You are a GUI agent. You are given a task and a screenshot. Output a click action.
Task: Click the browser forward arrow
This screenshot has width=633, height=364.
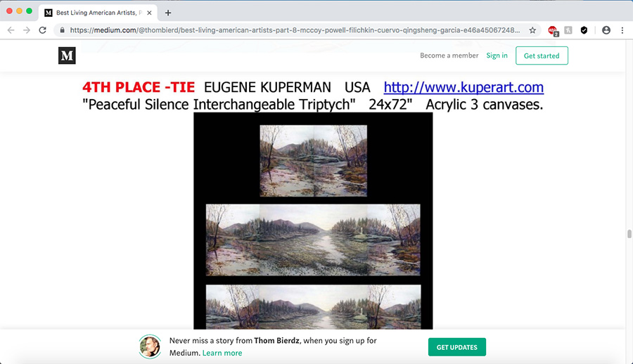27,30
